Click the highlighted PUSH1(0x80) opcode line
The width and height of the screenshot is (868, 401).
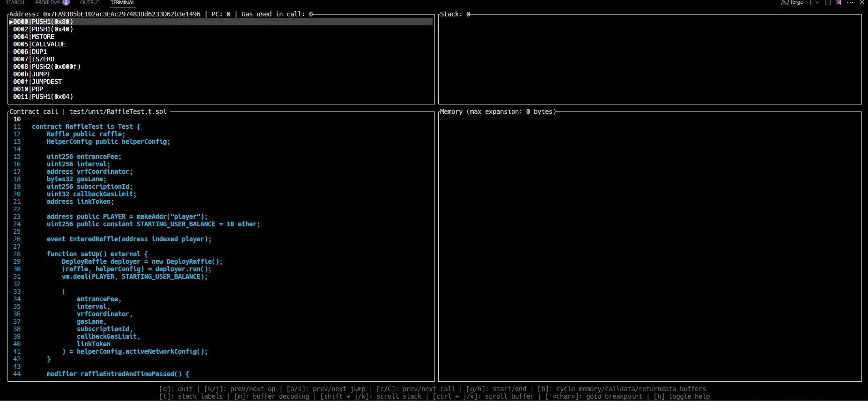pos(52,22)
